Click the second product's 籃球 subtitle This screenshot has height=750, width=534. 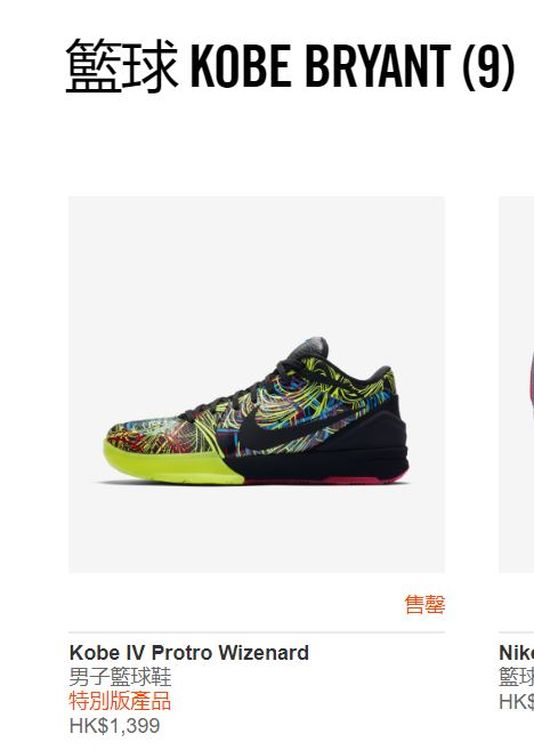click(516, 677)
